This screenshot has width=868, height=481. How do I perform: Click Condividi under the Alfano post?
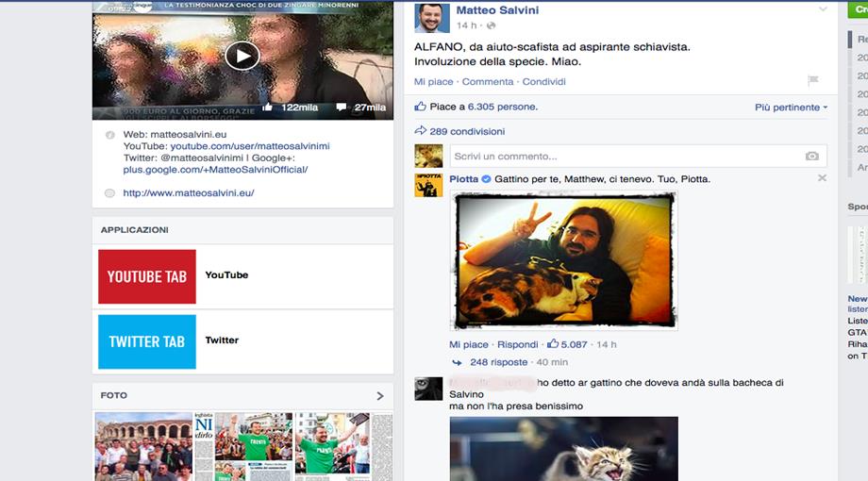pos(543,81)
